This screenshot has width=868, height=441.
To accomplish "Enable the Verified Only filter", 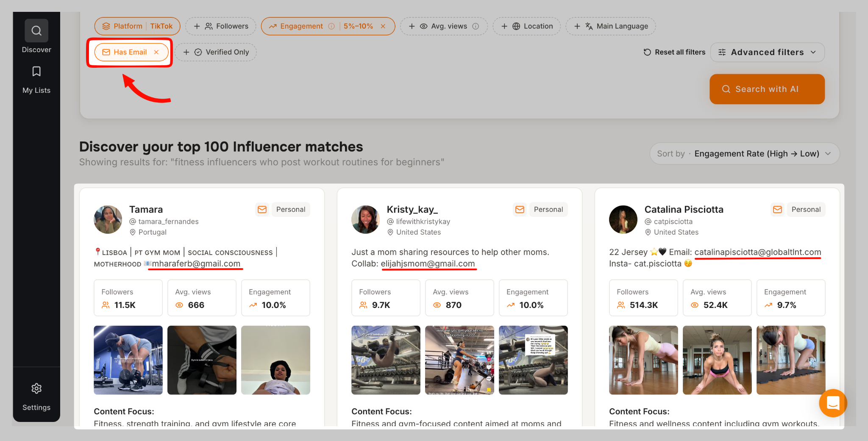I will [215, 52].
